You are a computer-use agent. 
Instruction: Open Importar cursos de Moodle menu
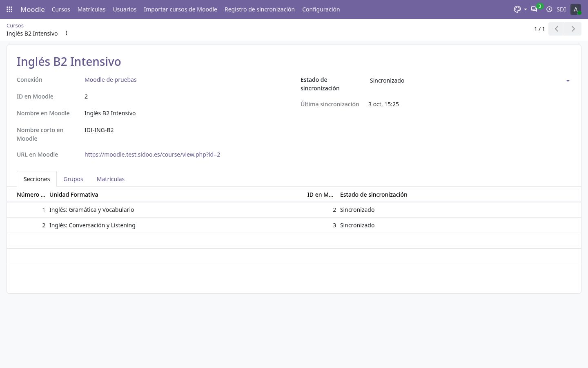(180, 9)
